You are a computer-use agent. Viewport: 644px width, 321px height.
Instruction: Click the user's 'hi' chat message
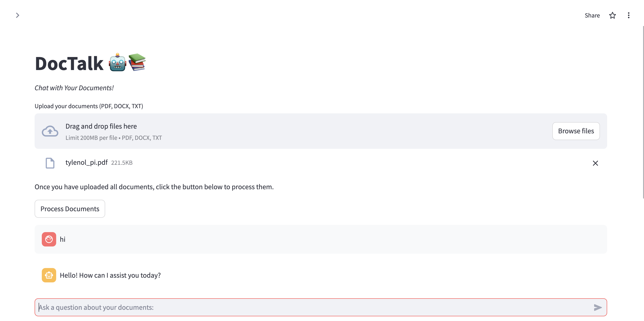62,239
